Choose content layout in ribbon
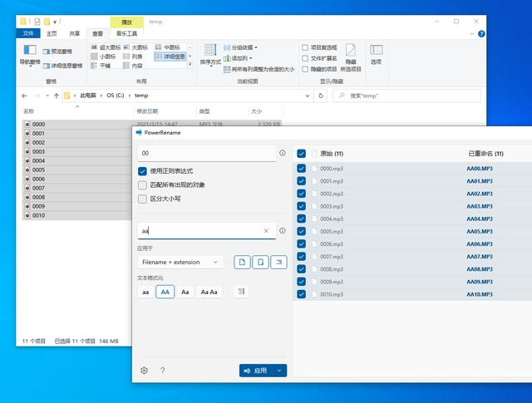 [x=133, y=66]
